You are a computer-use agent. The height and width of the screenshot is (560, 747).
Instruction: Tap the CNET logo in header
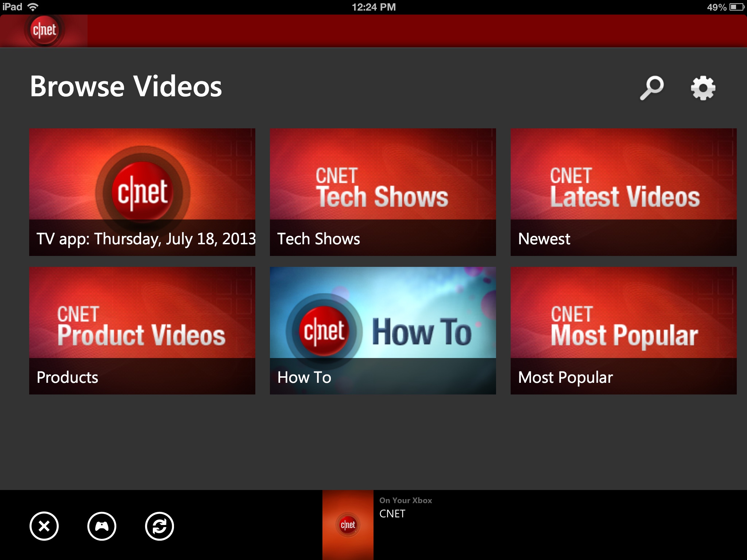tap(44, 31)
